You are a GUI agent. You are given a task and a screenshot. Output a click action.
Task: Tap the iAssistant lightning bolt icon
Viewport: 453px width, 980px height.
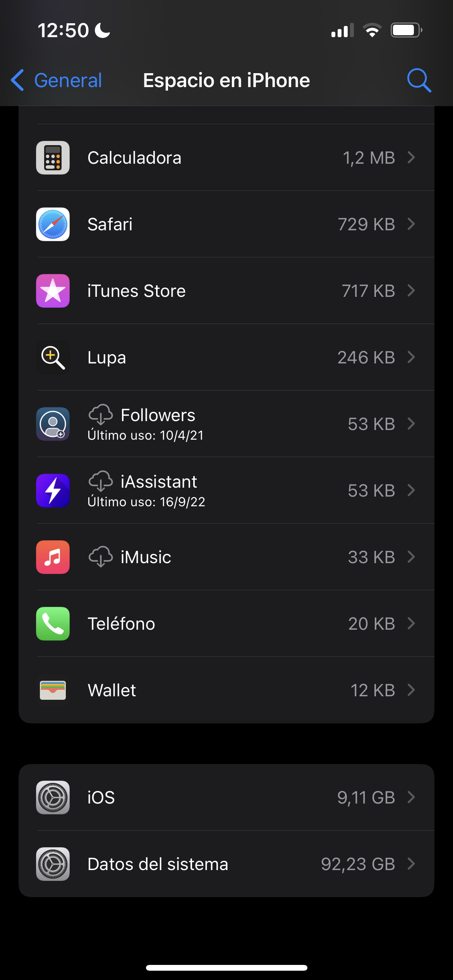(x=53, y=490)
